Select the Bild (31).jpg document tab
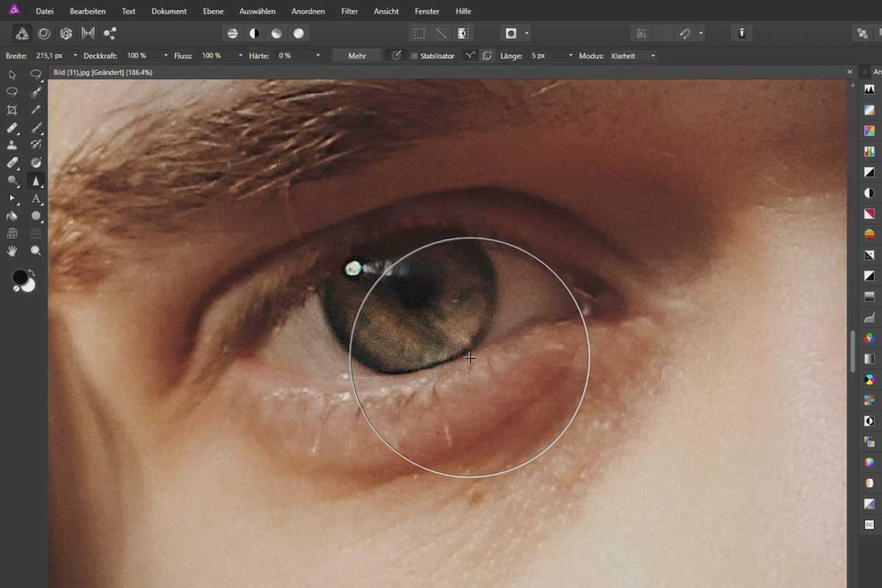882x588 pixels. click(x=103, y=72)
